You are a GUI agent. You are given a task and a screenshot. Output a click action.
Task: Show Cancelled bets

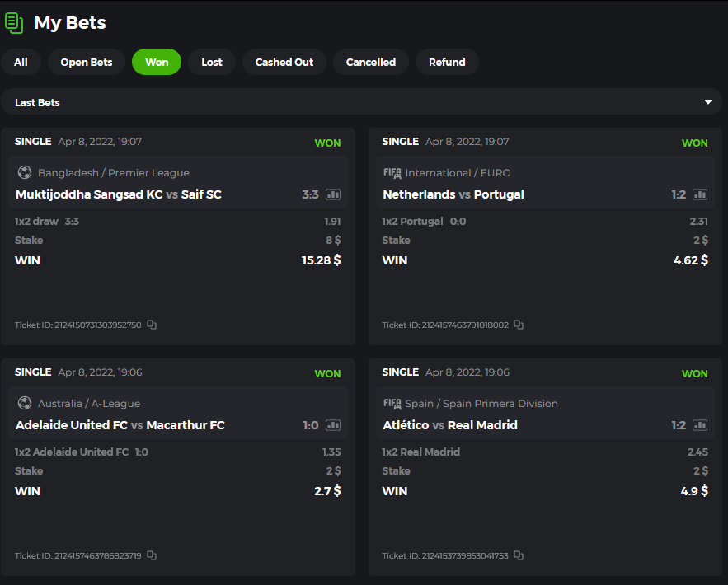pos(371,62)
